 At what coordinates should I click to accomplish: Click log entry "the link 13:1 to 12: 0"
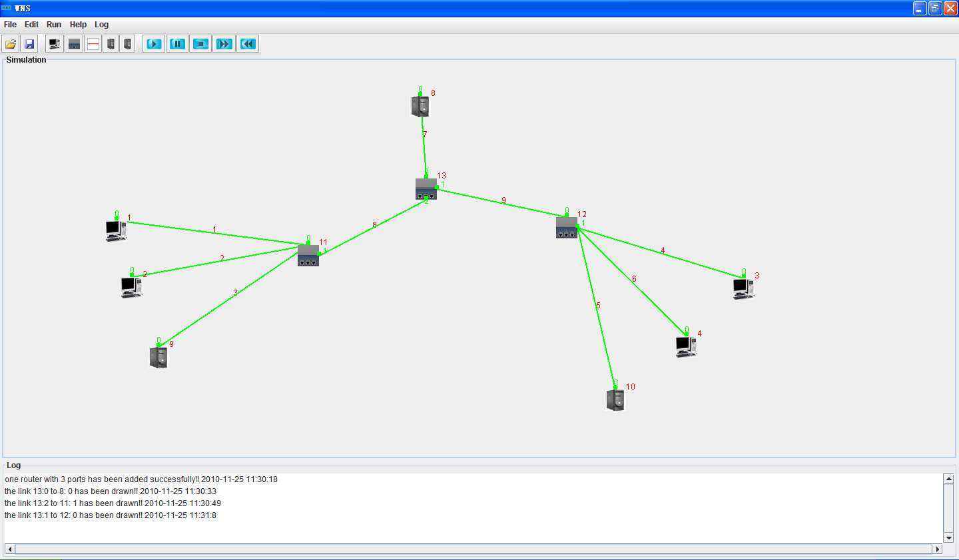coord(111,515)
